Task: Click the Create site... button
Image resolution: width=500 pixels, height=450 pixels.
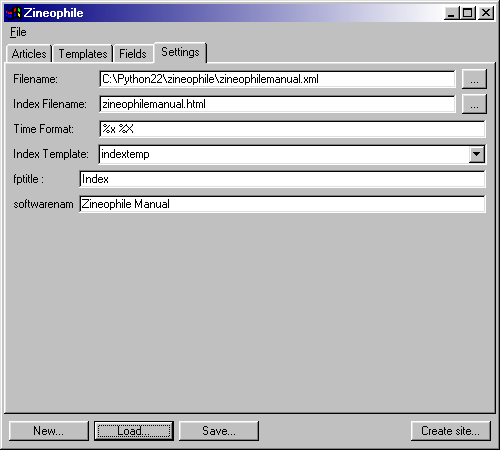Action: tap(451, 431)
